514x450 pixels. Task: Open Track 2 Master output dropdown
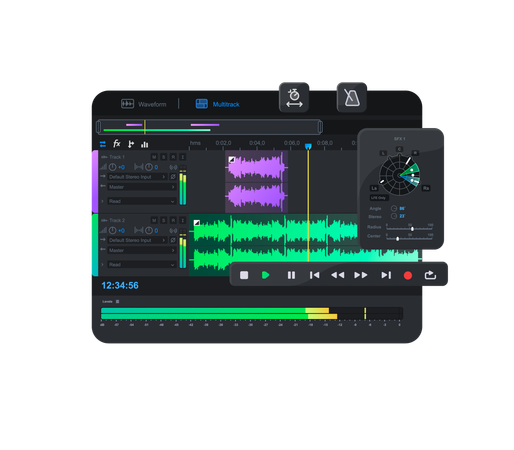coord(142,250)
